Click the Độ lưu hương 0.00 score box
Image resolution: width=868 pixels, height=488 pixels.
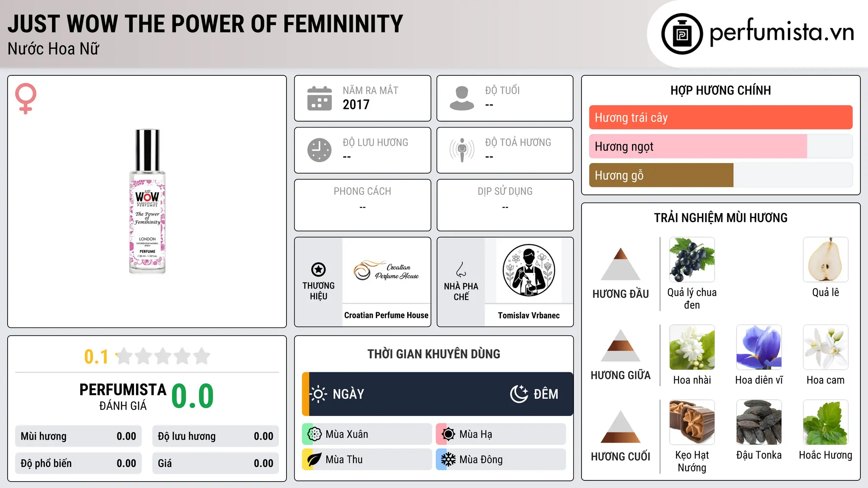point(215,436)
